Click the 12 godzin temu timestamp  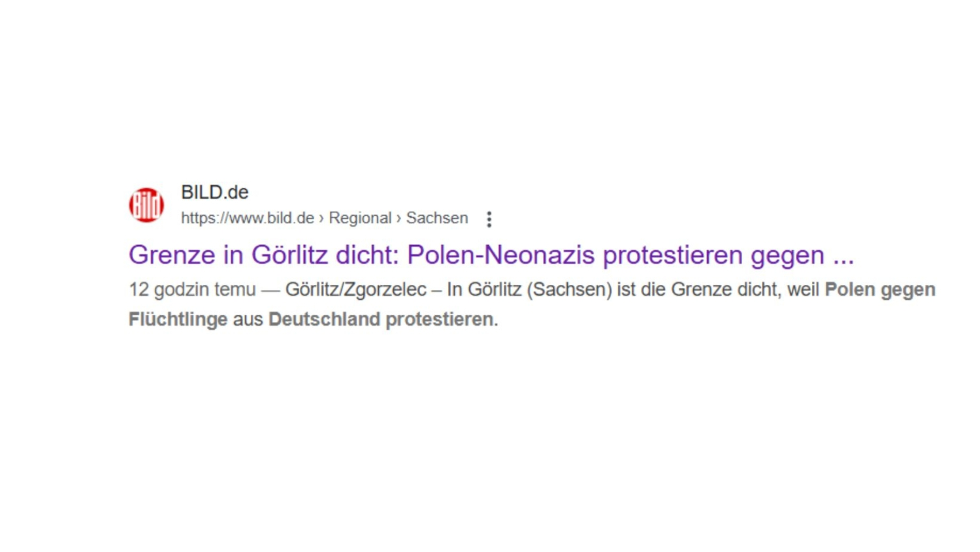click(192, 289)
